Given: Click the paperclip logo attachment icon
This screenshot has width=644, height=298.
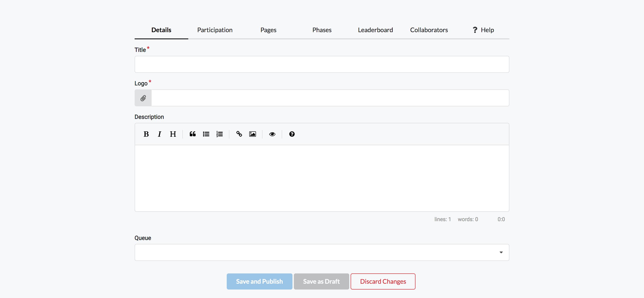Looking at the screenshot, I should tap(143, 98).
